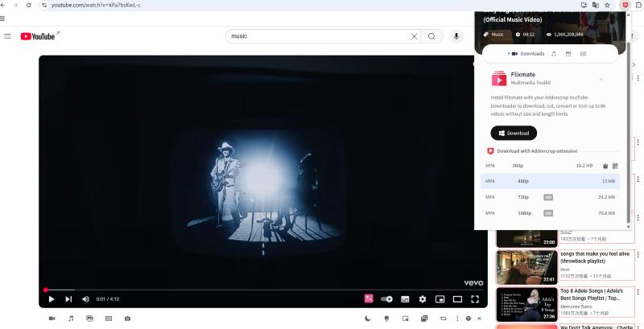Image resolution: width=644 pixels, height=329 pixels.
Task: Open the 22:00 duration video thumbnail
Action: click(x=527, y=239)
